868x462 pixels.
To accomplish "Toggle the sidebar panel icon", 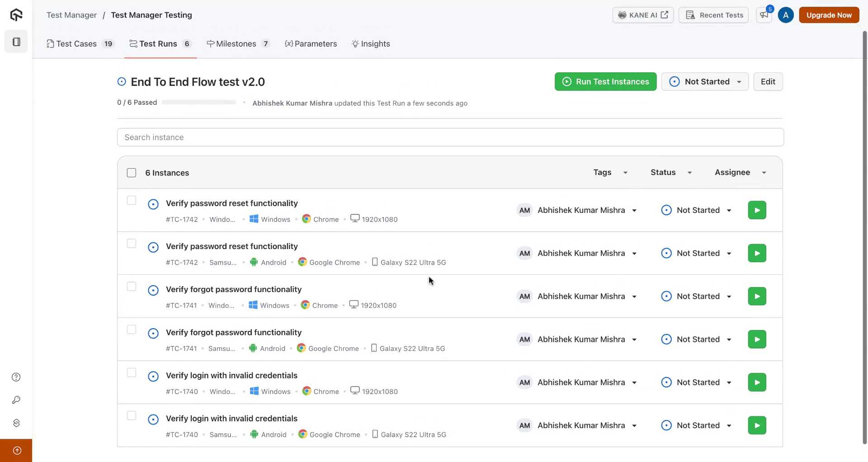I will click(16, 42).
